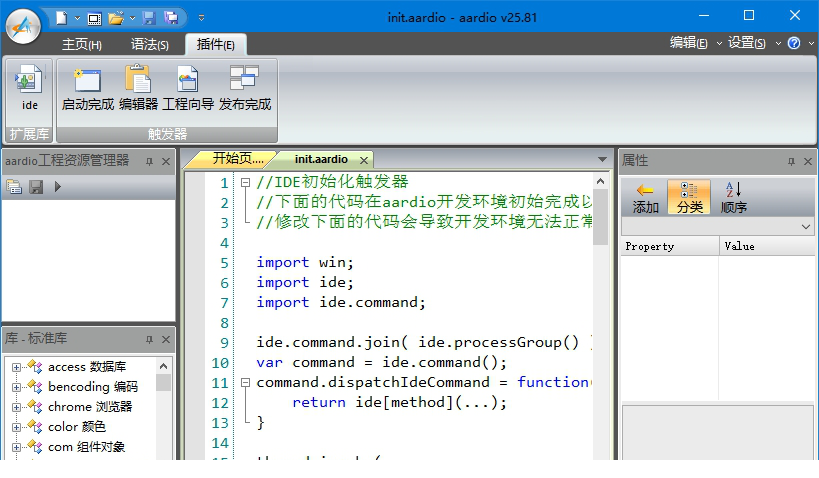
Task: Click the 编辑器 trigger icon
Action: (x=138, y=88)
